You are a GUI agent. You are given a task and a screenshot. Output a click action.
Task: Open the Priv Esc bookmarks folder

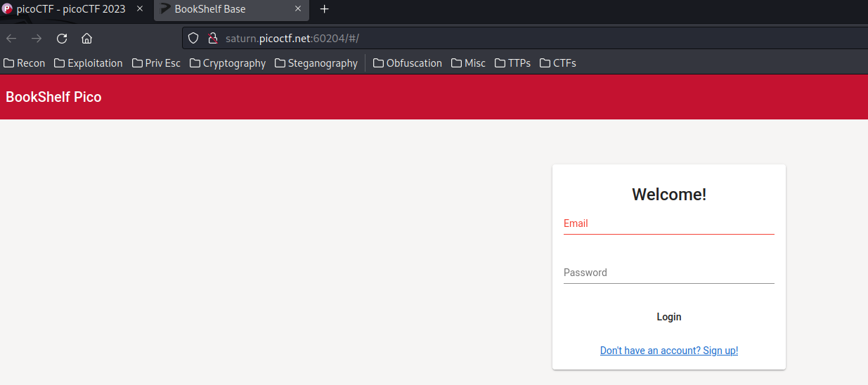pos(156,63)
